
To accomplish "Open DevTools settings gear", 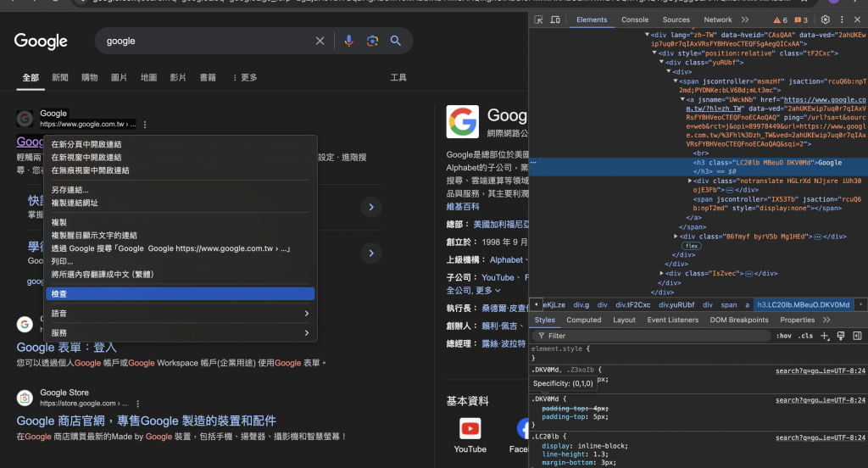I will click(826, 19).
